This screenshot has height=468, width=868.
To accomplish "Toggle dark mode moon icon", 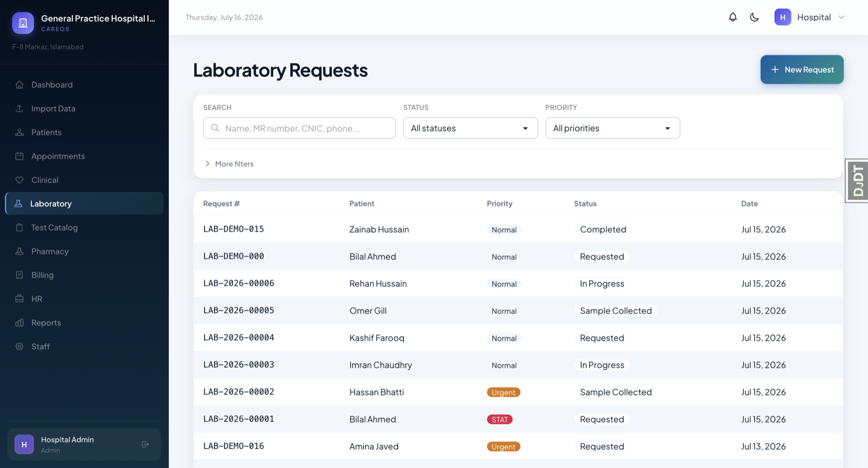I will tap(754, 17).
